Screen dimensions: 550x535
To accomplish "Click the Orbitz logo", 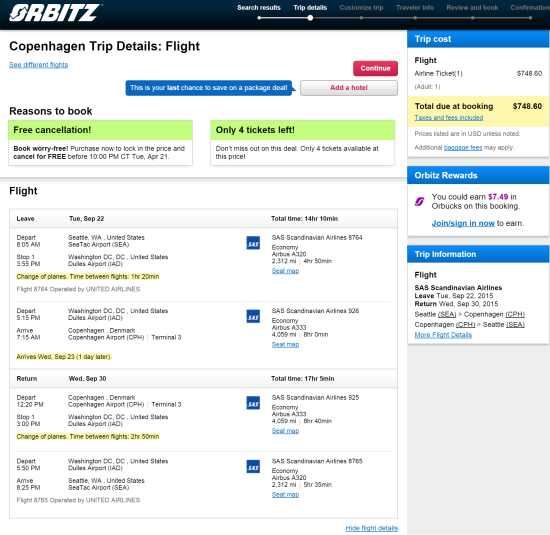I will (x=55, y=13).
